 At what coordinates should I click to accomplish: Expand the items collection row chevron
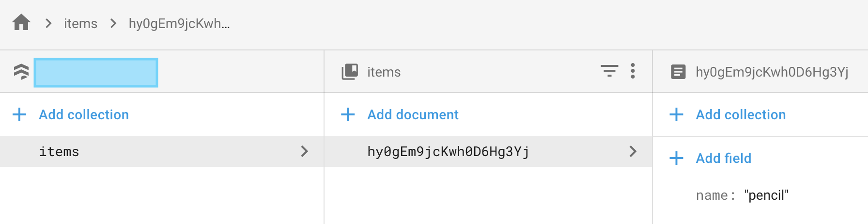pyautogui.click(x=304, y=152)
